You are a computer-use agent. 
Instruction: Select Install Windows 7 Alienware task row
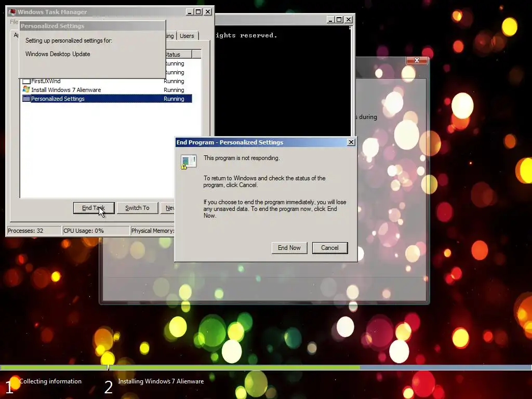[x=107, y=90]
